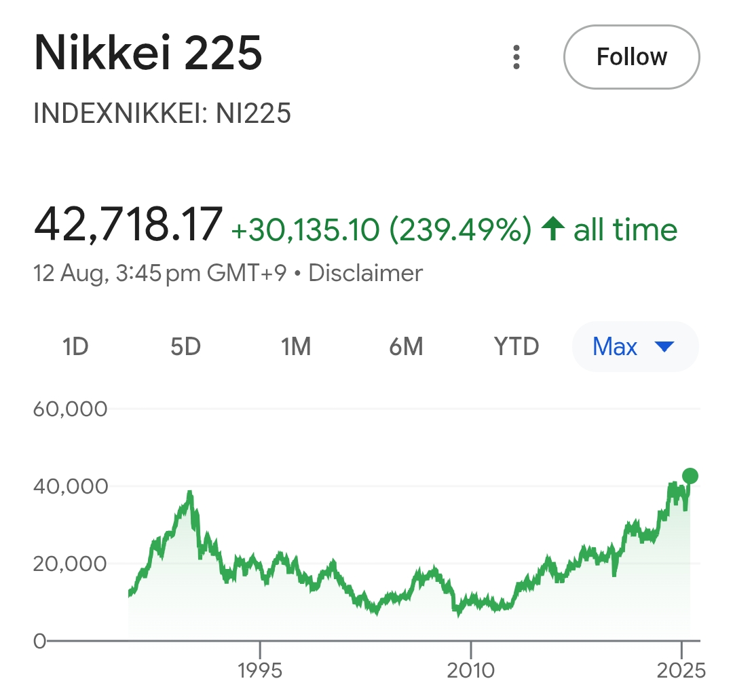This screenshot has width=733, height=700.
Task: Click the green upward arrow icon
Action: pos(553,229)
